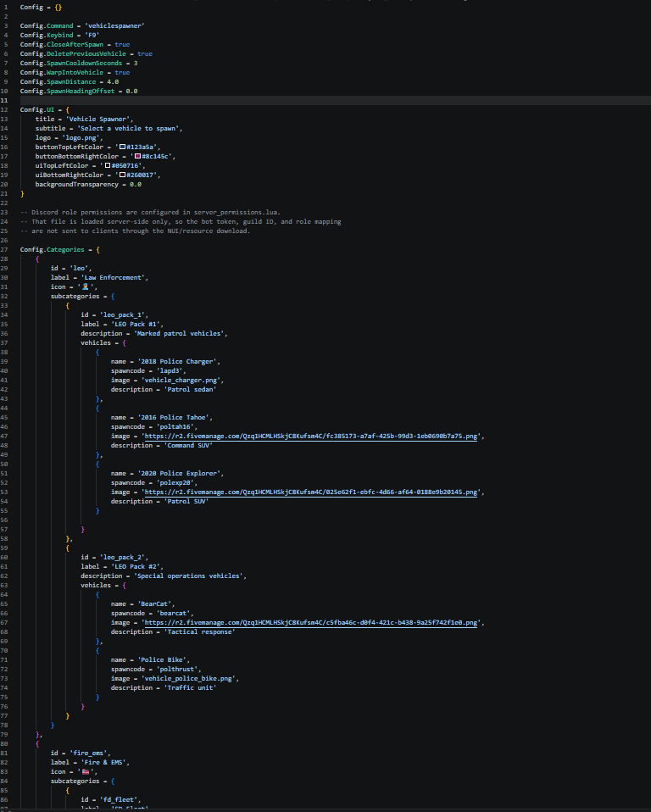Click '2016 Police Tahoe' name string
The image size is (651, 812).
173,417
